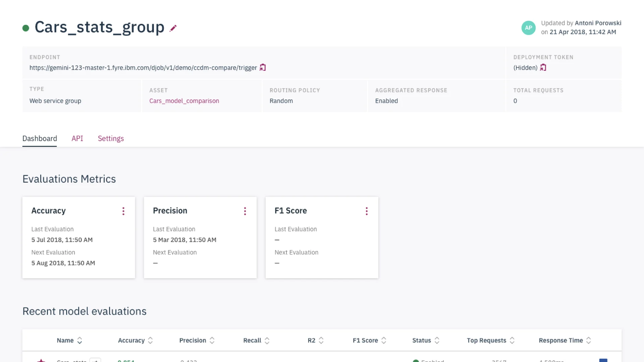The height and width of the screenshot is (362, 644).
Task: Sort table by Status column
Action: tap(437, 341)
